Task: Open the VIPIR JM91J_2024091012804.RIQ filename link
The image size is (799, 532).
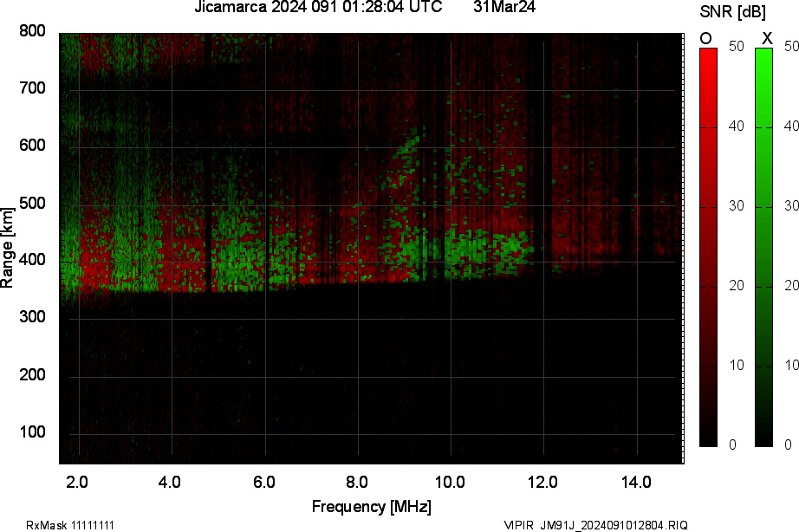Action: [x=597, y=522]
